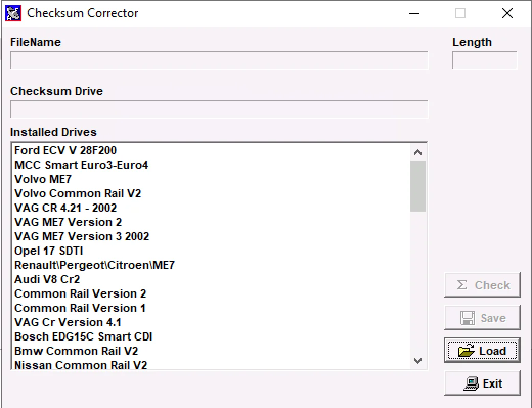Click the FileName input field

click(x=219, y=60)
